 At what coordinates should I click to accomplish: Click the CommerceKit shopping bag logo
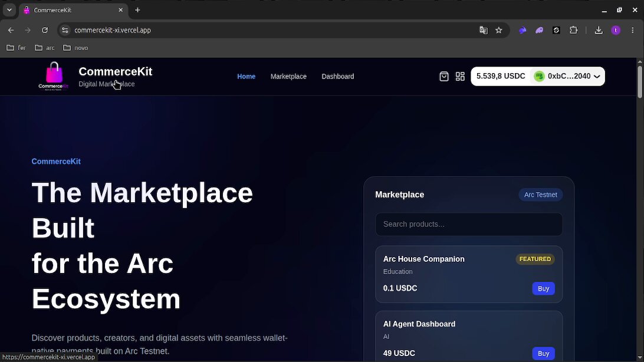54,76
